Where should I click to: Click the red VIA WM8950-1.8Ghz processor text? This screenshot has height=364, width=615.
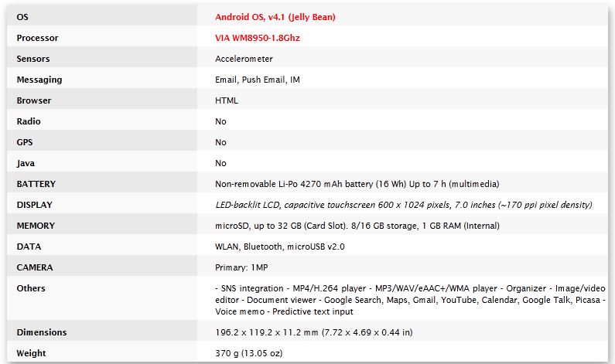pyautogui.click(x=258, y=38)
